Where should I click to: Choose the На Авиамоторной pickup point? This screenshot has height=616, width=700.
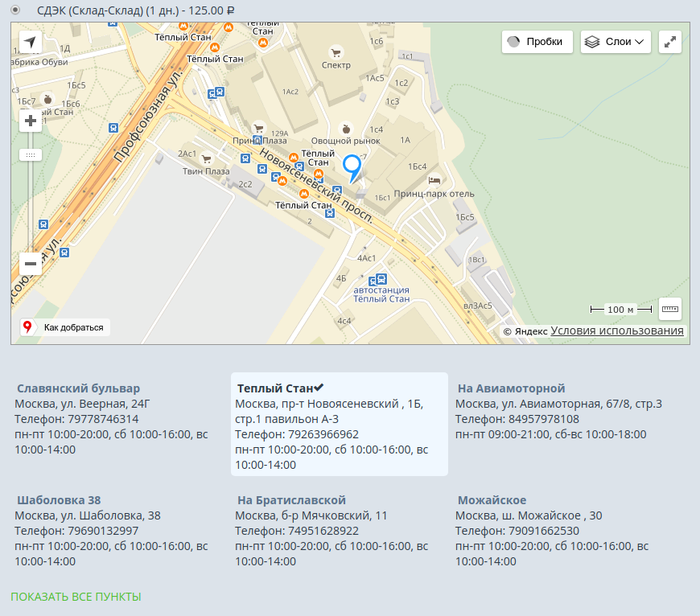[511, 388]
